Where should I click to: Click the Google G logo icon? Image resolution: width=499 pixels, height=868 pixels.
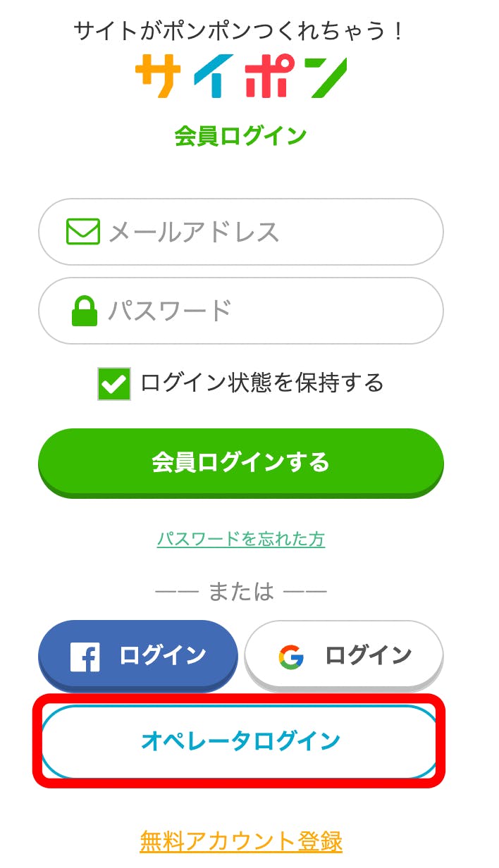click(291, 657)
